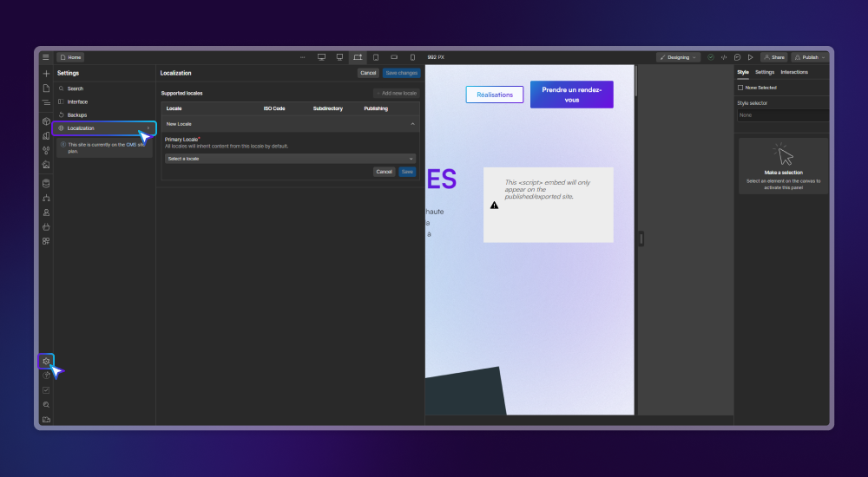Click Cancel in the Localization header
Screen dimensions: 868x477
point(368,73)
